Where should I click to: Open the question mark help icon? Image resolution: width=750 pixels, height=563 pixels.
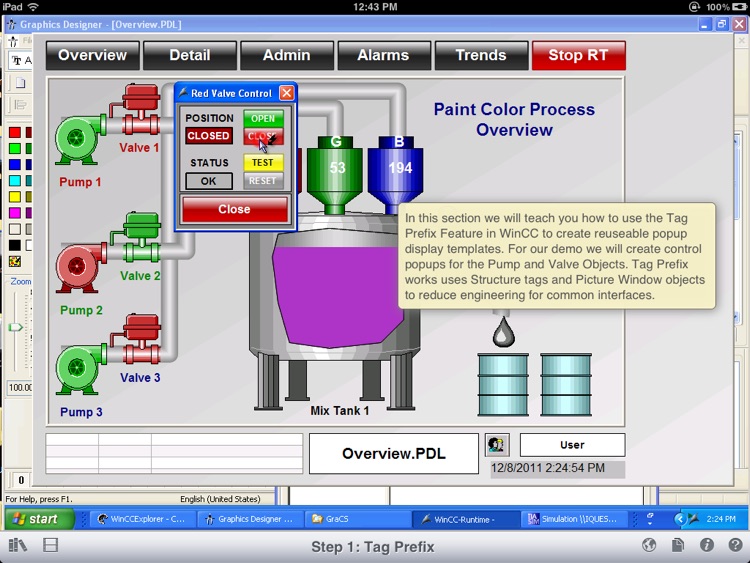pos(736,545)
